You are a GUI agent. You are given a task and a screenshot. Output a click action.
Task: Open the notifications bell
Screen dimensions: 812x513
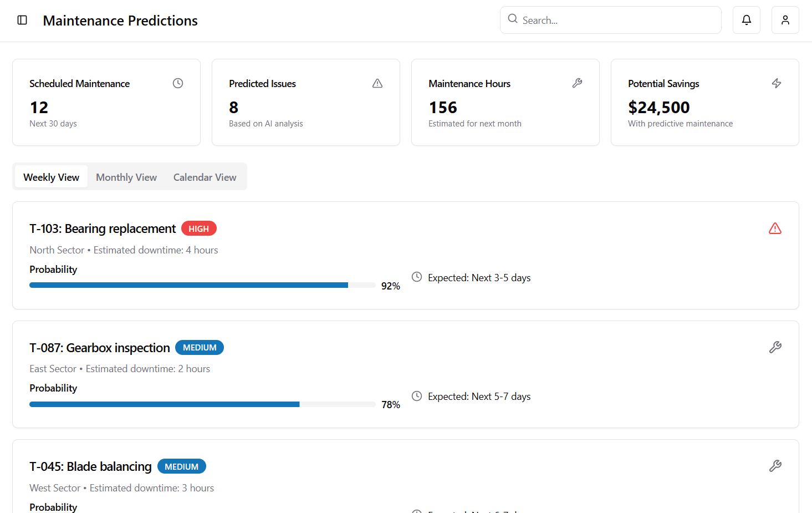(746, 20)
